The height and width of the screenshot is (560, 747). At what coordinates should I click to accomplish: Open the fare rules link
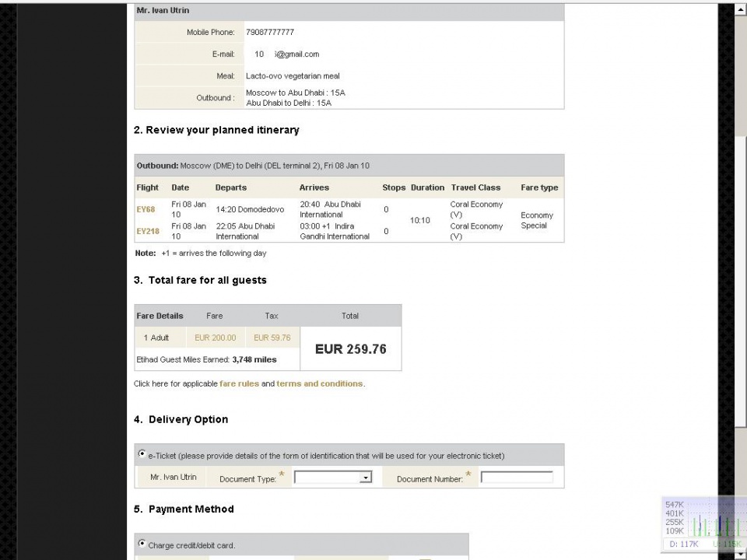(239, 383)
